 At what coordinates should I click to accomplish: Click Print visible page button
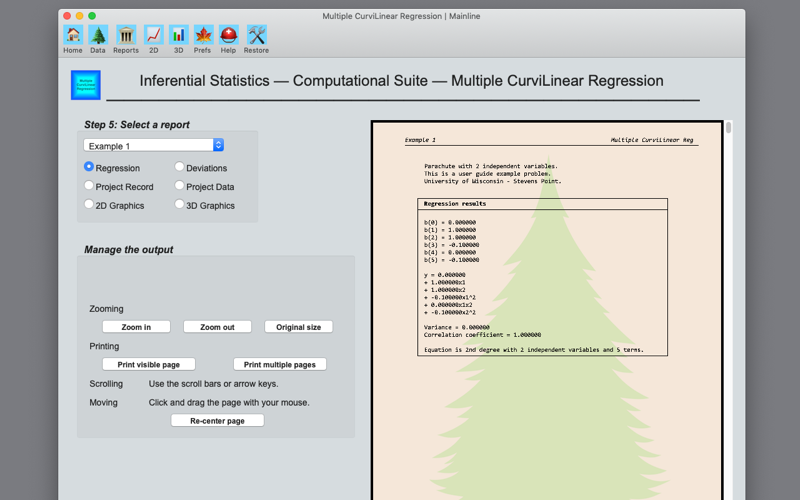click(149, 364)
